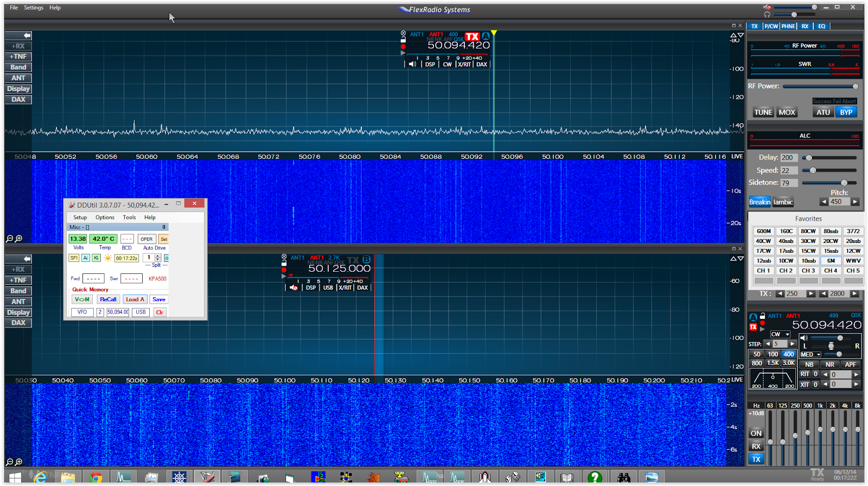Viewport: 868px width, 486px height.
Task: Toggle the MOX transmit button
Action: (787, 112)
